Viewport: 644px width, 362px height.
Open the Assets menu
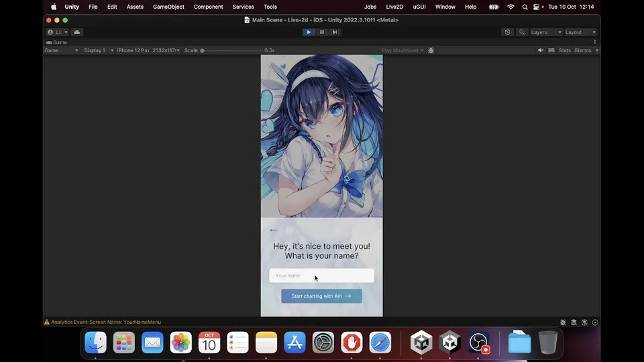click(x=135, y=7)
